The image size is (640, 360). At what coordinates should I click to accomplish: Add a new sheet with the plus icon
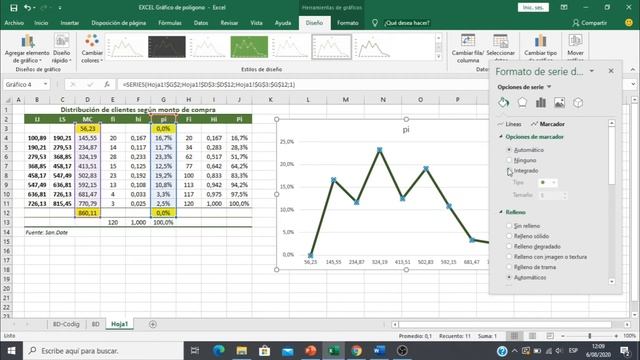coord(153,324)
